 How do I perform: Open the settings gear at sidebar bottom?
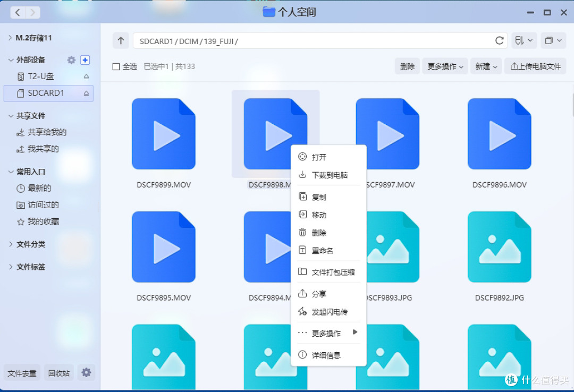pyautogui.click(x=86, y=372)
